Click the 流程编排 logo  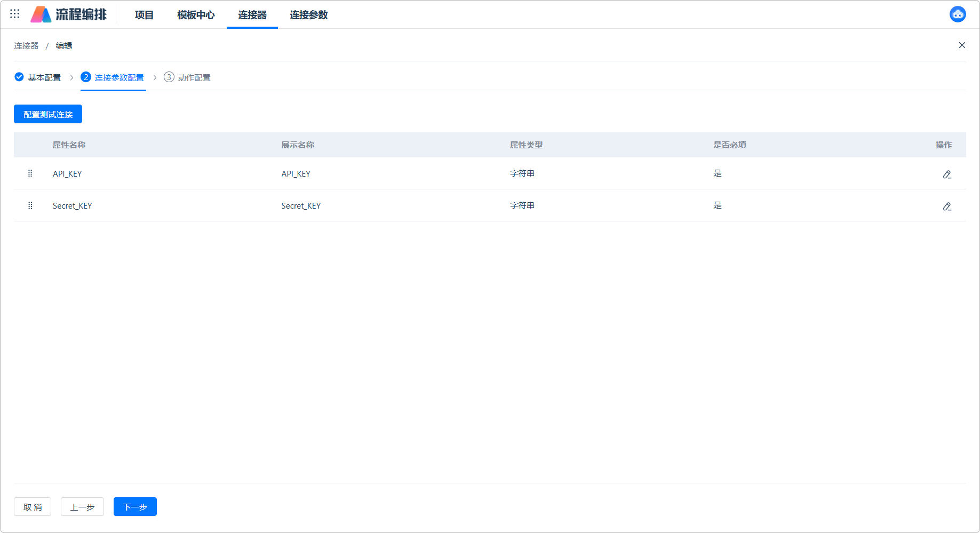69,14
